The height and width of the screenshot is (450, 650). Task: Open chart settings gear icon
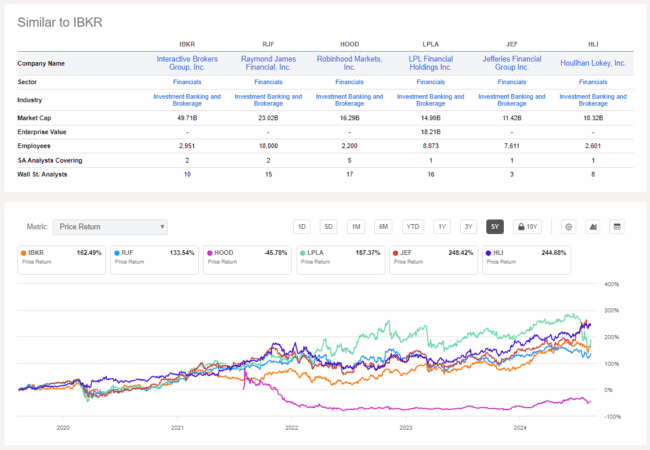pos(568,227)
